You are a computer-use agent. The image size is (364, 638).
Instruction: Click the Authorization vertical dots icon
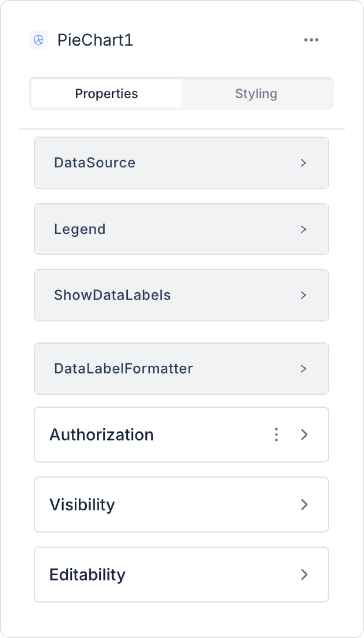click(276, 435)
